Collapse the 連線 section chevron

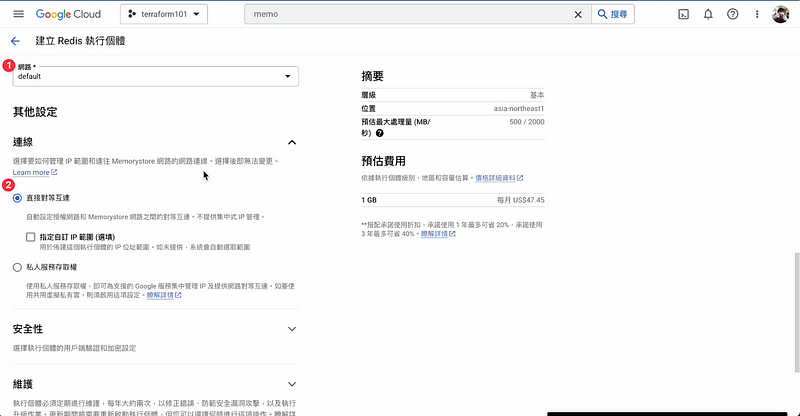(292, 142)
